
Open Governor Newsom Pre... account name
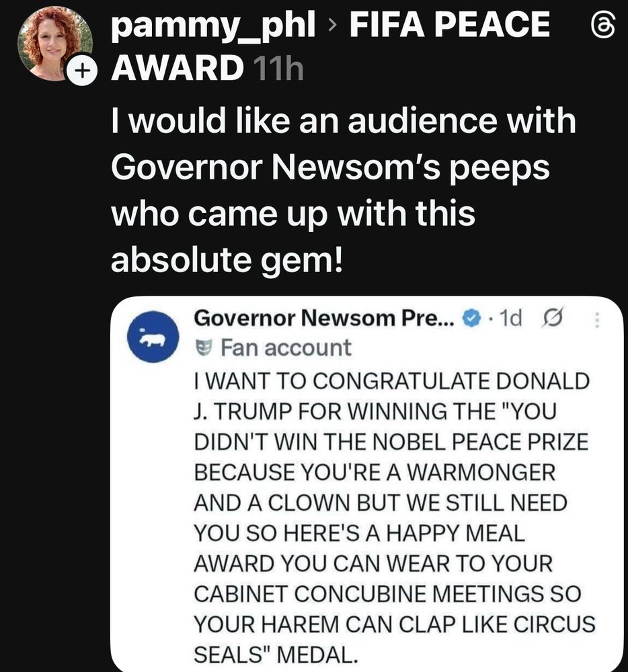click(x=324, y=318)
